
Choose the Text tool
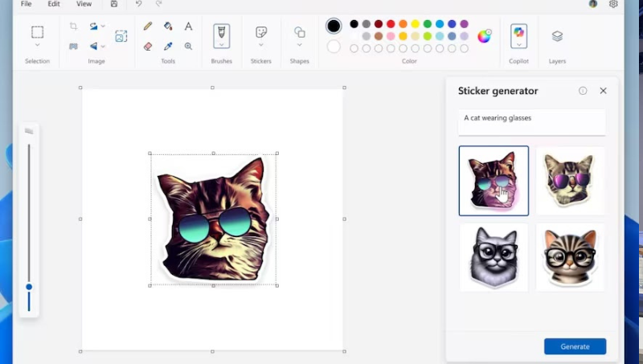coord(188,27)
